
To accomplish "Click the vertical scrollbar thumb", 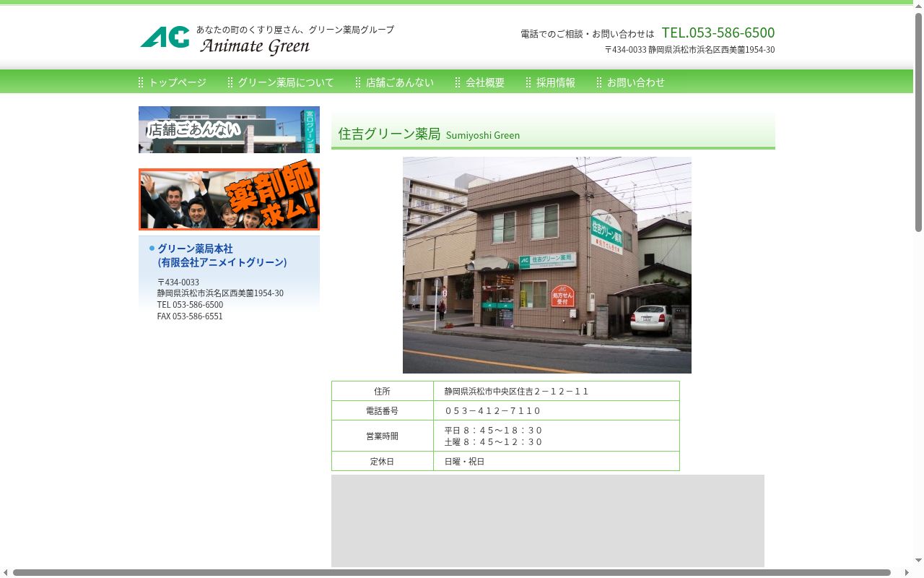I will pos(918,122).
